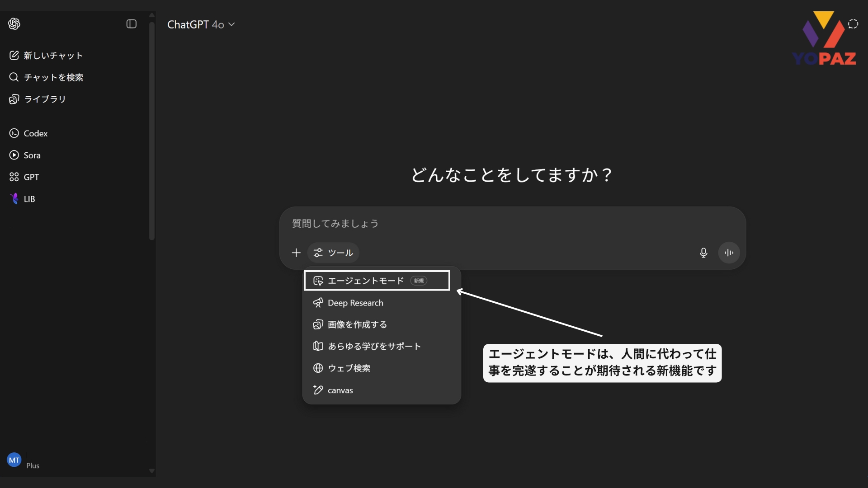Open チャットを検索 search chats
The image size is (868, 488).
click(x=46, y=77)
